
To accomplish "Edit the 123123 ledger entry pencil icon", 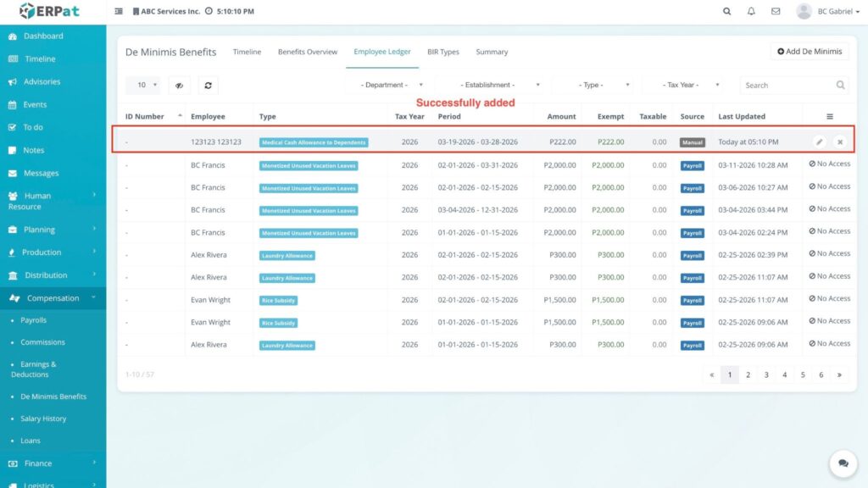I will [819, 142].
